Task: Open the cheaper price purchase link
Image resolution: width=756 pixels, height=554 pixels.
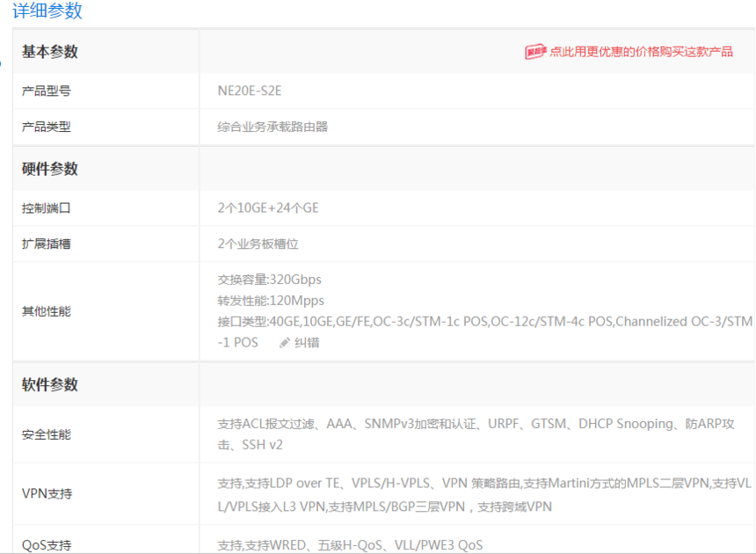Action: [641, 52]
